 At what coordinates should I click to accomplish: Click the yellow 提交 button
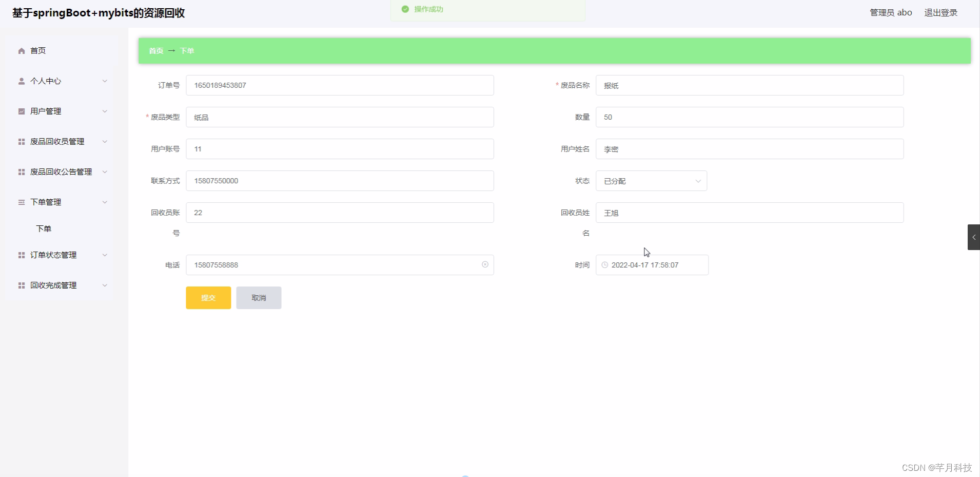(x=208, y=298)
